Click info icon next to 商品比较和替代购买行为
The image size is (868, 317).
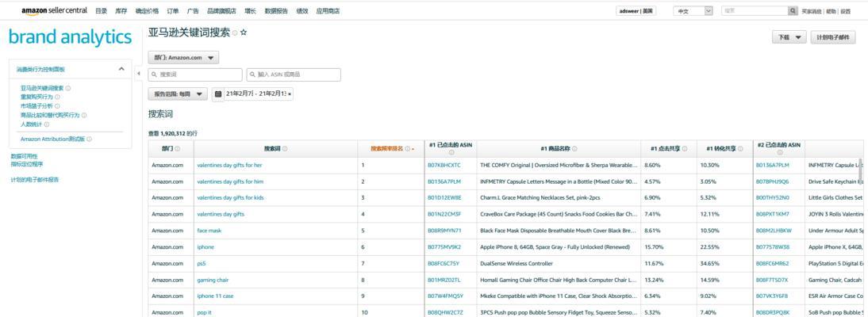coord(84,115)
